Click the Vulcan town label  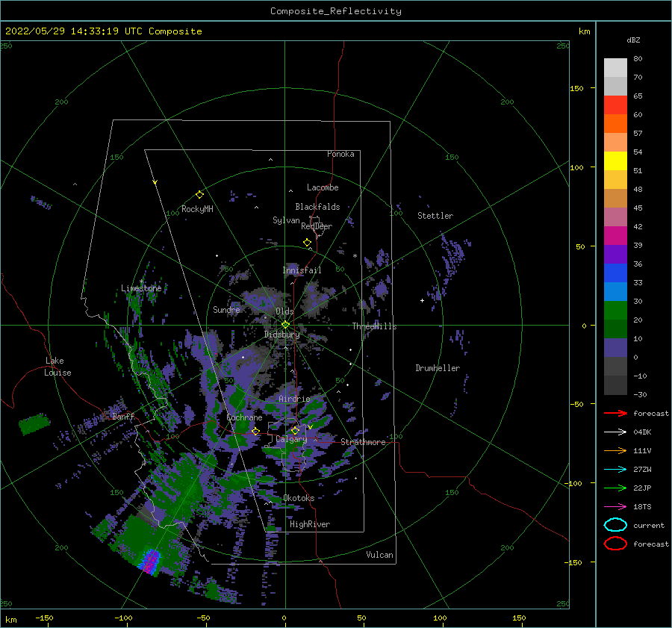[379, 555]
